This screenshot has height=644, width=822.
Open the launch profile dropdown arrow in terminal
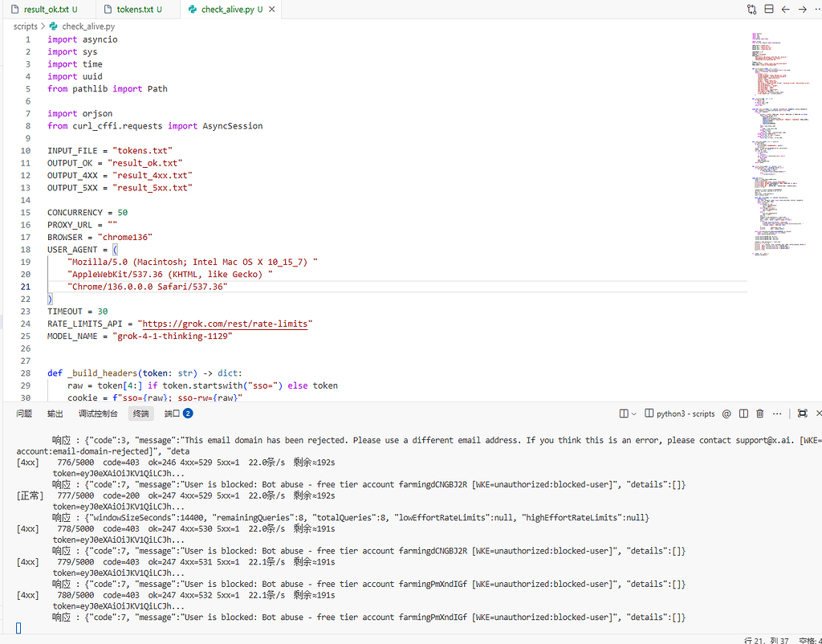pos(634,414)
